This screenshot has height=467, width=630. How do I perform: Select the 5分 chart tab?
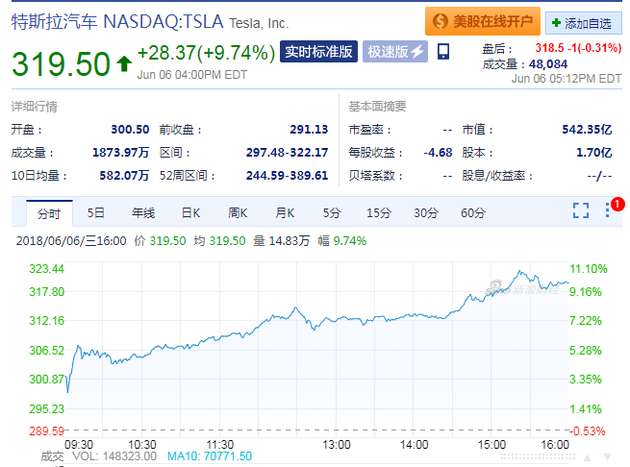332,213
